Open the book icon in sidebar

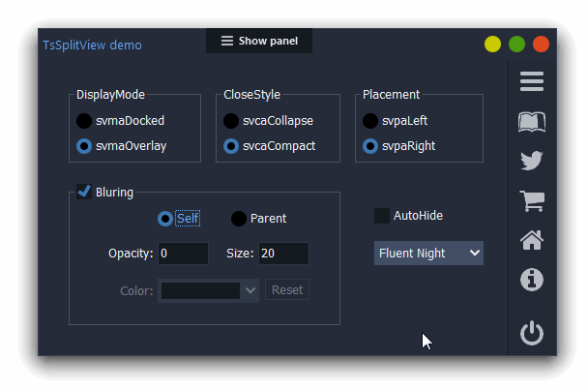click(x=531, y=122)
